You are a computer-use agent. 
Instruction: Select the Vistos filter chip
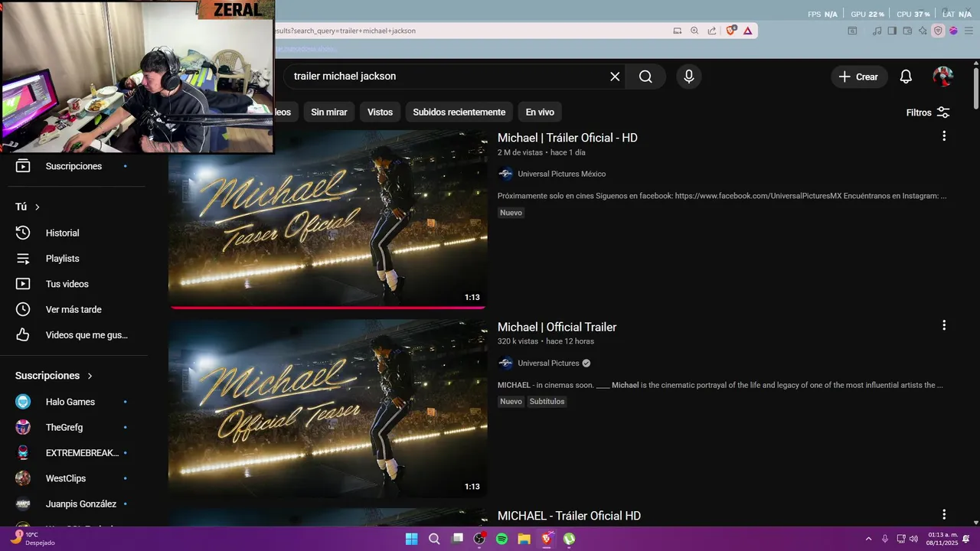380,112
